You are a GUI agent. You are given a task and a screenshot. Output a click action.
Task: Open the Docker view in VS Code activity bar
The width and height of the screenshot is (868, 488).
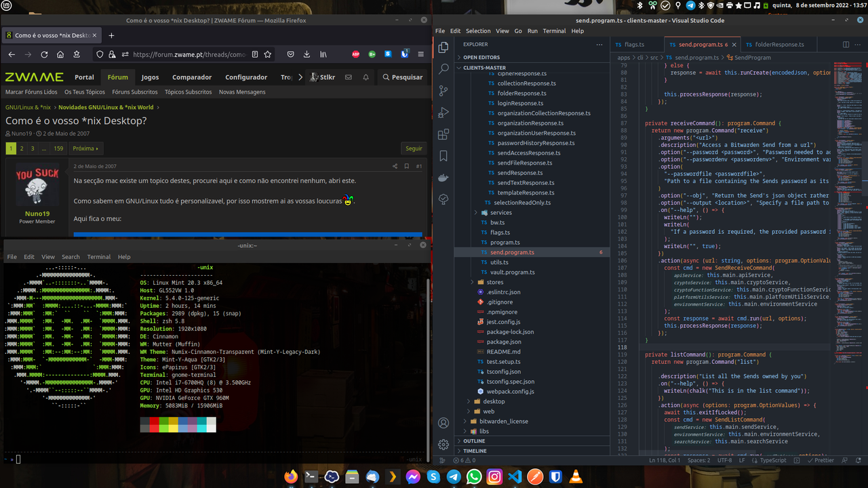coord(443,178)
